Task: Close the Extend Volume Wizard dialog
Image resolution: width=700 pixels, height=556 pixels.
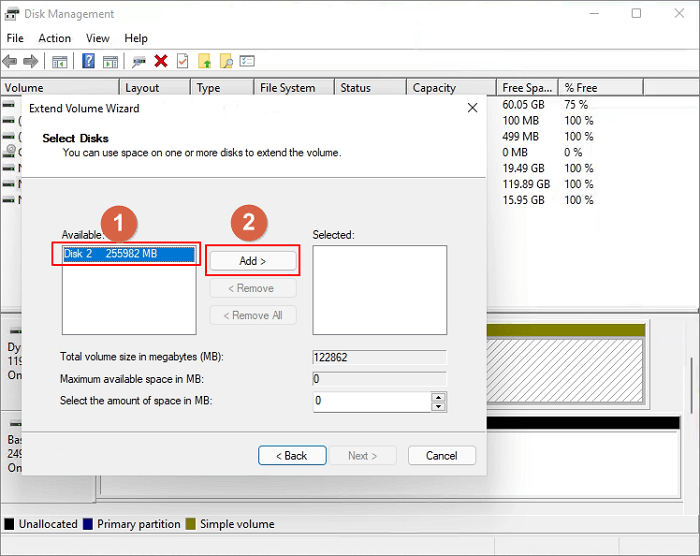Action: click(472, 108)
